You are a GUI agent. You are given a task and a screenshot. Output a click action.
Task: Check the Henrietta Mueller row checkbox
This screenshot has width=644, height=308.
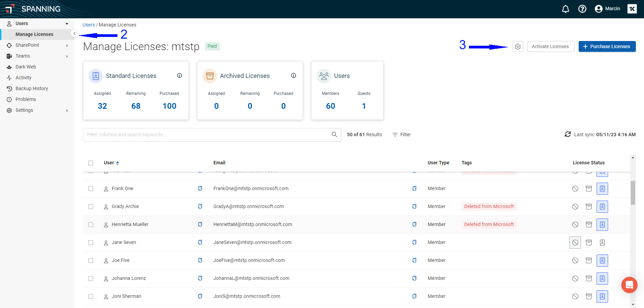click(91, 225)
